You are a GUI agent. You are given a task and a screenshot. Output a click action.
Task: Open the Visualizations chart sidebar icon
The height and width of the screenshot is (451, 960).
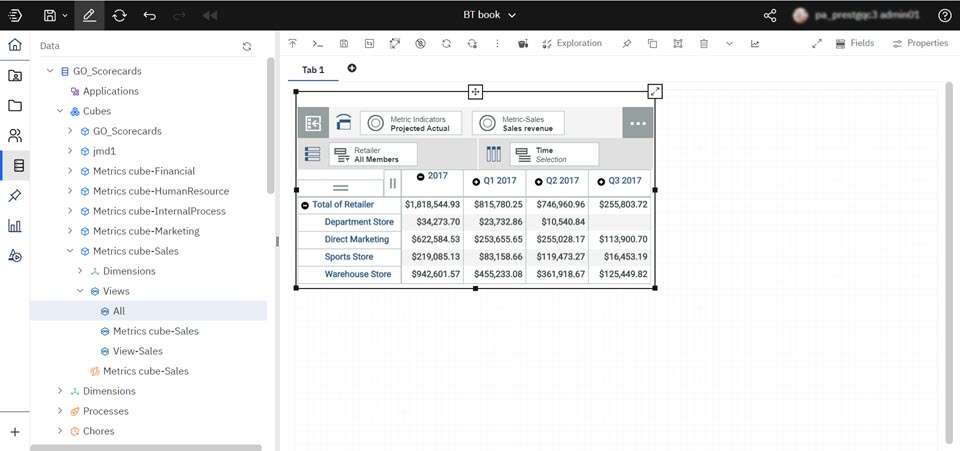(15, 226)
